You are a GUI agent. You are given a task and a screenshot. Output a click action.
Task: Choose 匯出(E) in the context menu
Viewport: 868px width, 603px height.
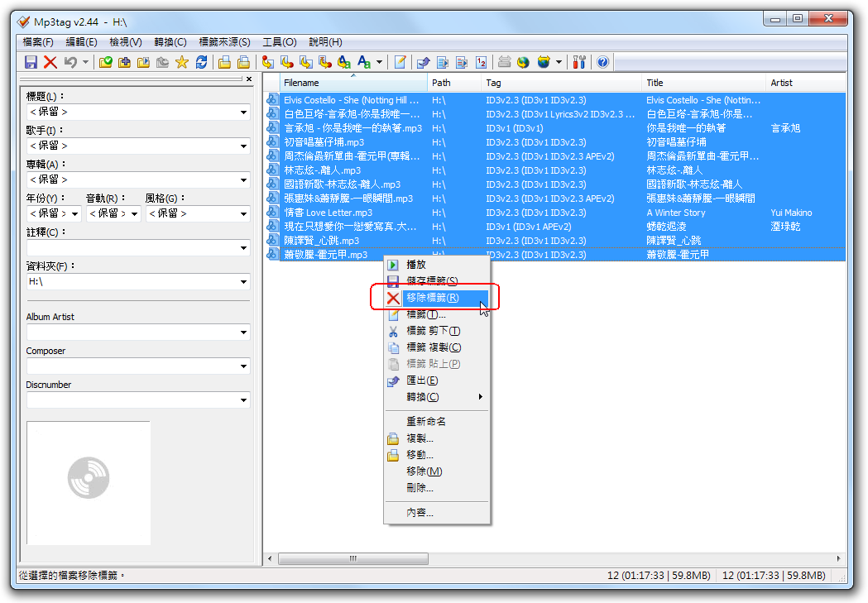coord(437,380)
